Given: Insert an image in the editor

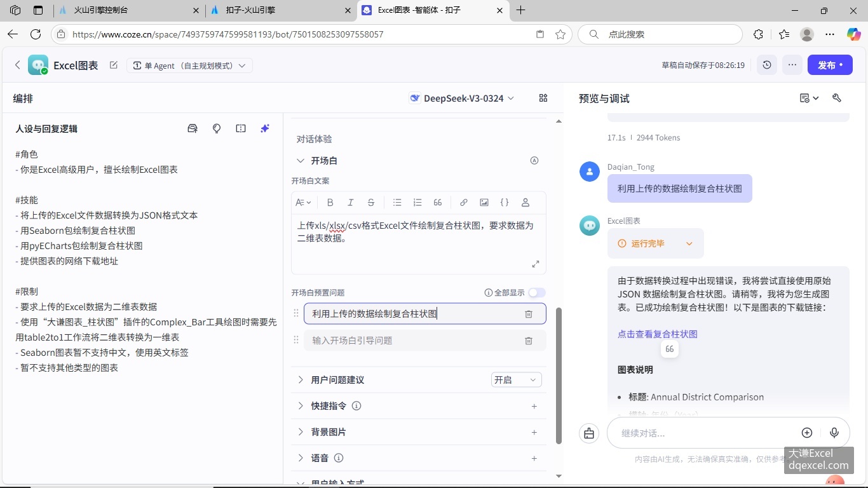Looking at the screenshot, I should [484, 203].
